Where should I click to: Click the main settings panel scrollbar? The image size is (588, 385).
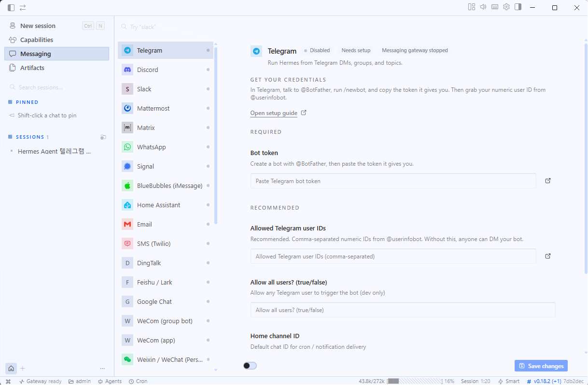point(586,159)
